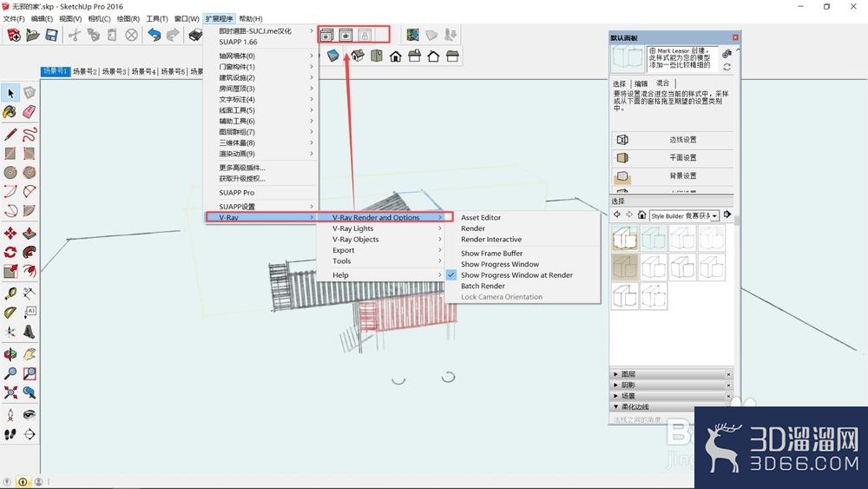Pick the Line pencil tool
Viewport: 868px width, 489px height.
[10, 135]
